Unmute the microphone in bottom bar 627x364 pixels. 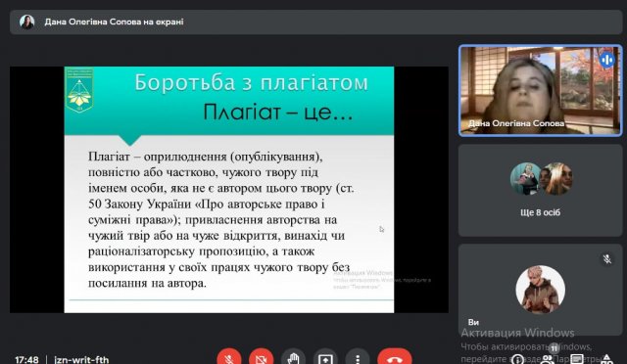coord(229,358)
